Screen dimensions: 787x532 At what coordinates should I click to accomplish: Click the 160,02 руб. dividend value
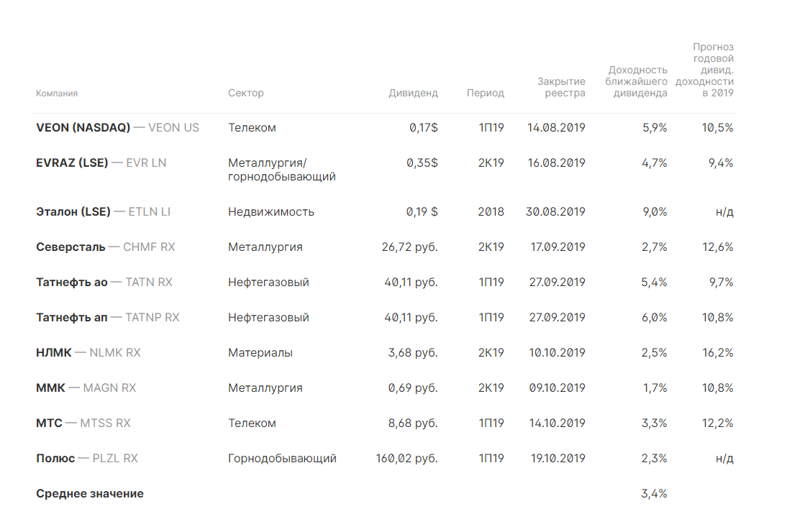point(406,458)
